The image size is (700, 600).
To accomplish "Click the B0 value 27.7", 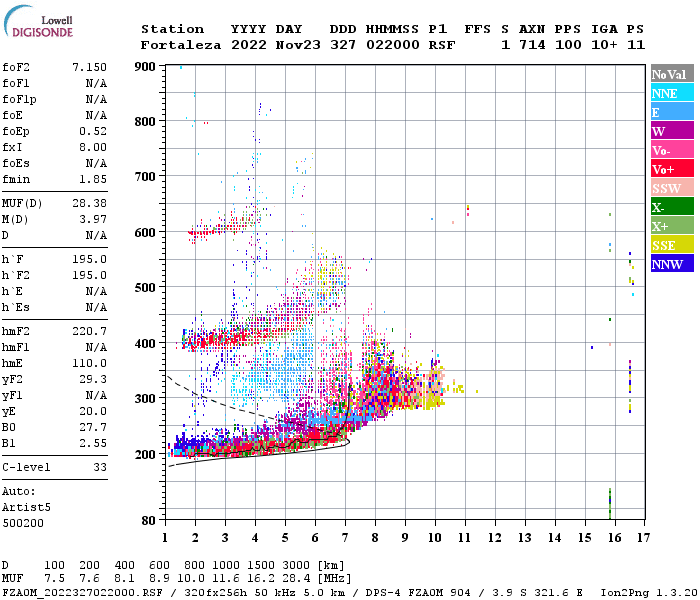I will coord(93,428).
